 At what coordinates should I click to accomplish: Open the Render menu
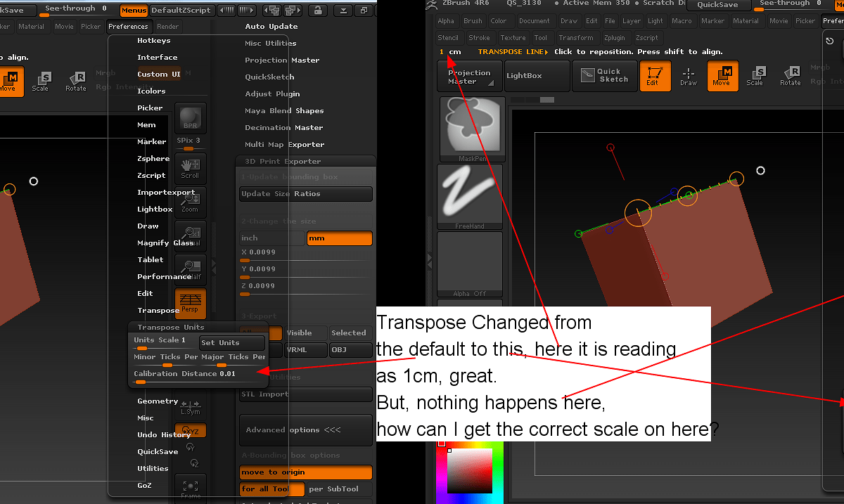click(167, 27)
